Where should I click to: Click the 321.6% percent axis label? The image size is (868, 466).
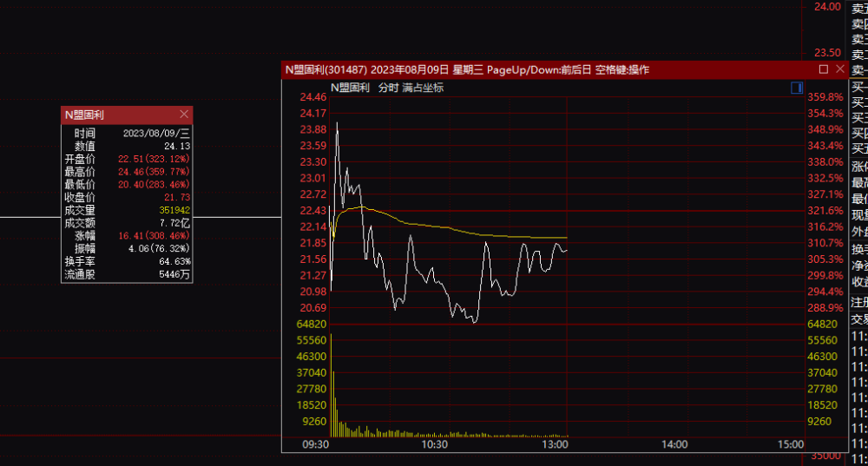[x=825, y=211]
